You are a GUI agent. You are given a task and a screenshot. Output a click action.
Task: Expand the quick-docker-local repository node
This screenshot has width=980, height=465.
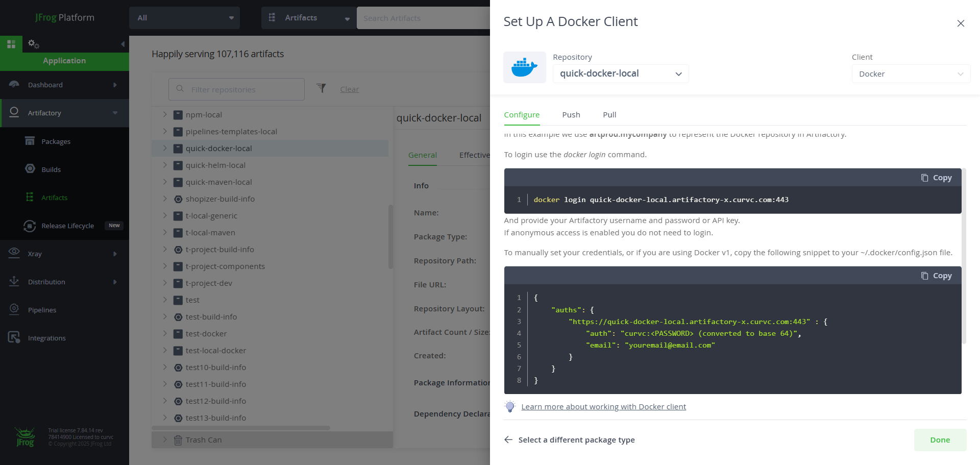[165, 148]
